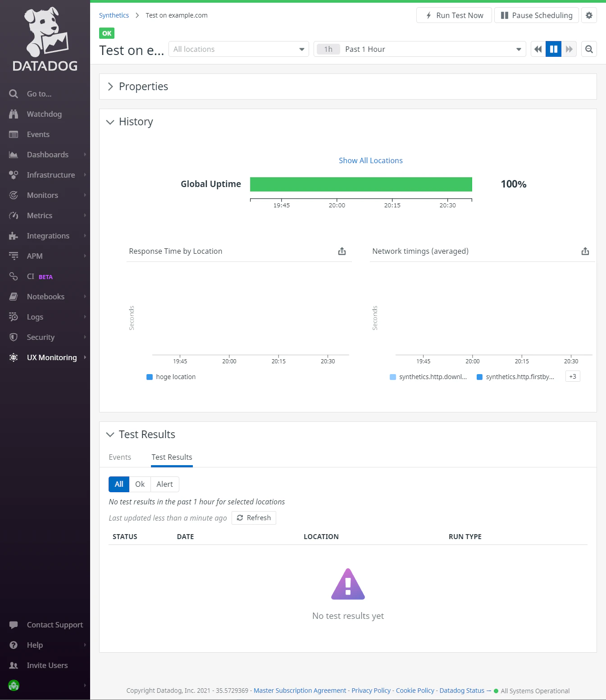Go to Synthetics breadcrumb link
This screenshot has height=700, width=606.
coord(114,15)
